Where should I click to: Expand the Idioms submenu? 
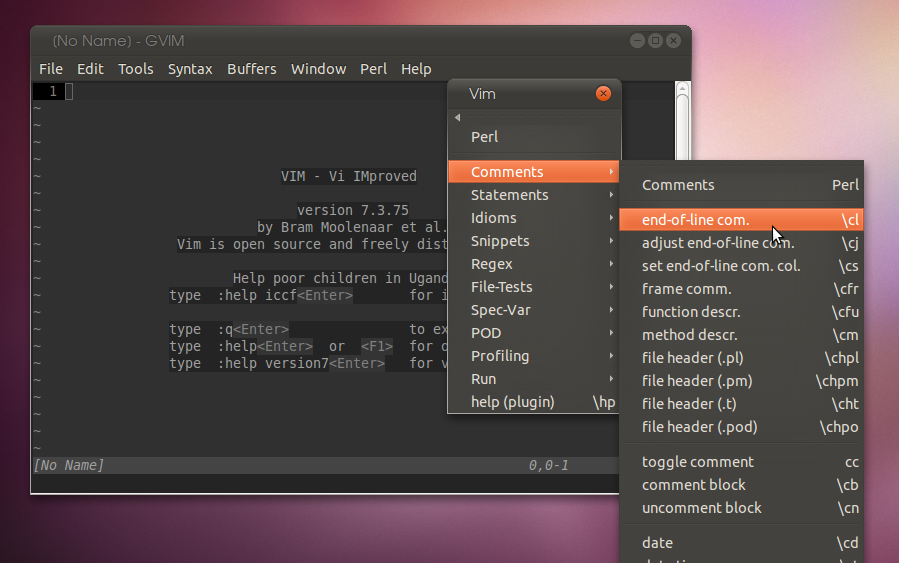534,218
